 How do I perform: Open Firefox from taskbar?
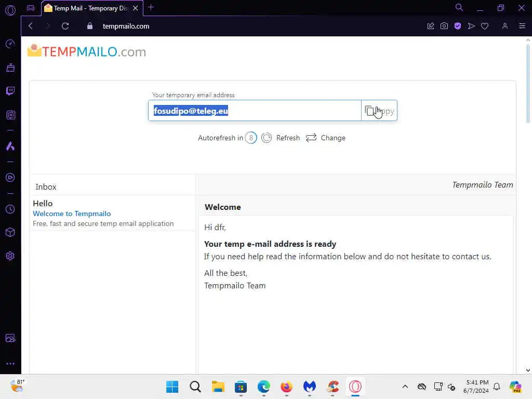coord(286,387)
